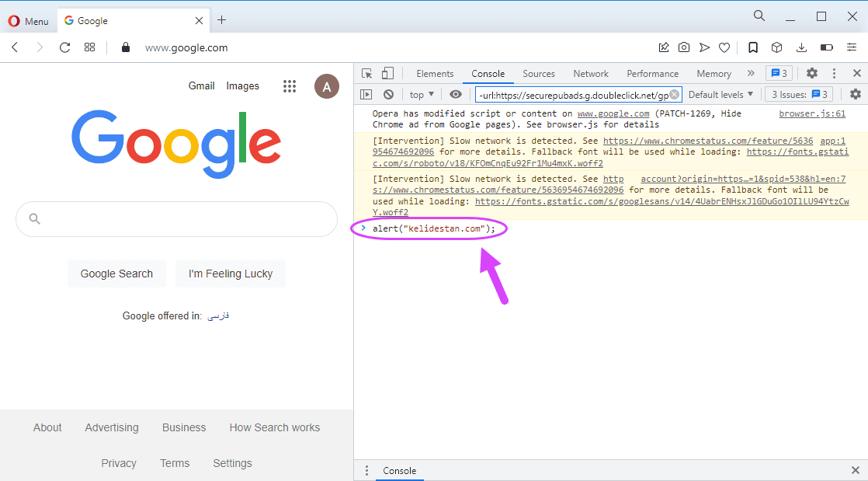Close the Google tab
This screenshot has height=481, width=868.
click(199, 20)
